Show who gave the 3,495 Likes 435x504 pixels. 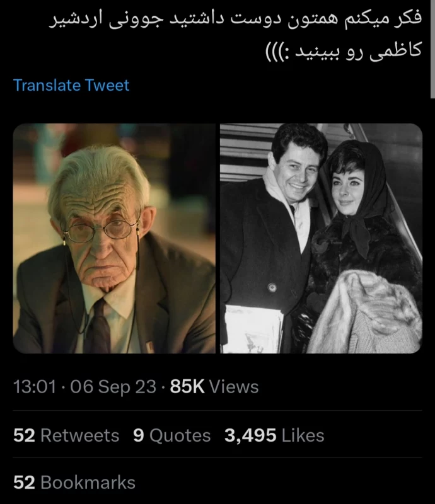click(274, 435)
